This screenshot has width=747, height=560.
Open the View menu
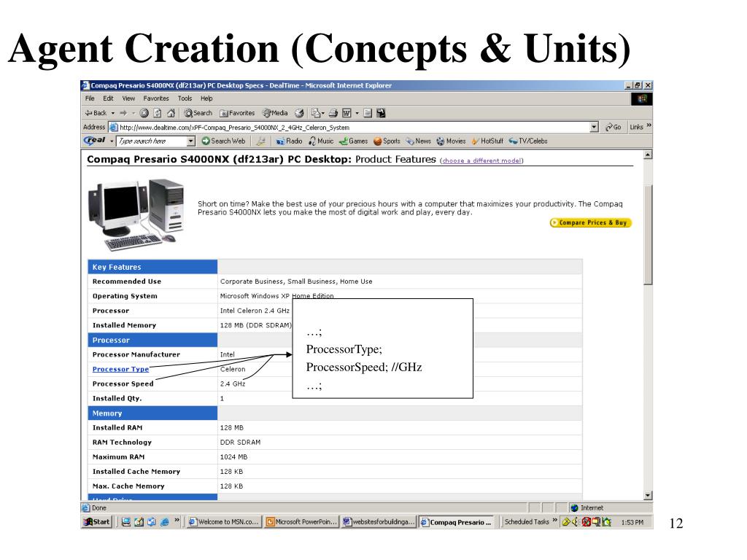point(128,98)
